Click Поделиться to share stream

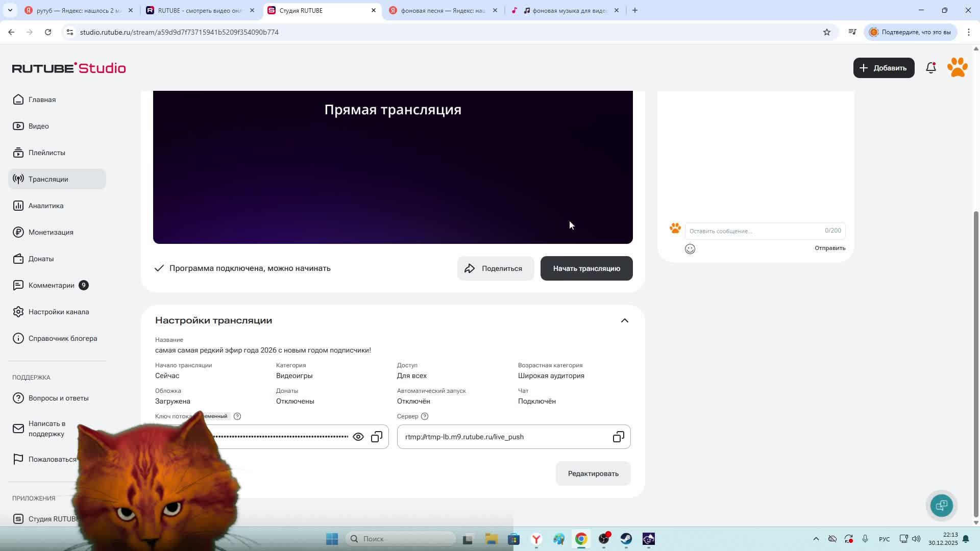pyautogui.click(x=495, y=268)
